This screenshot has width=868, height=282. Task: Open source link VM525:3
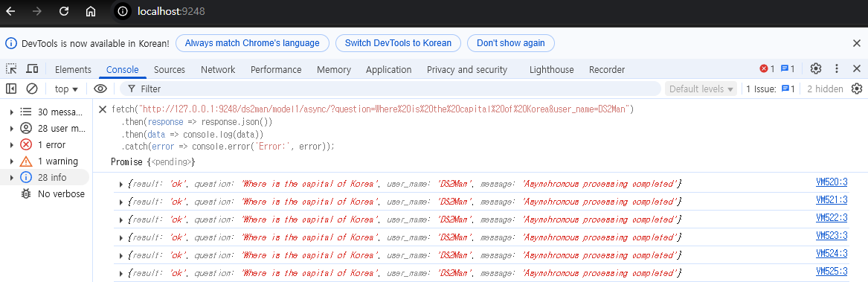click(832, 271)
